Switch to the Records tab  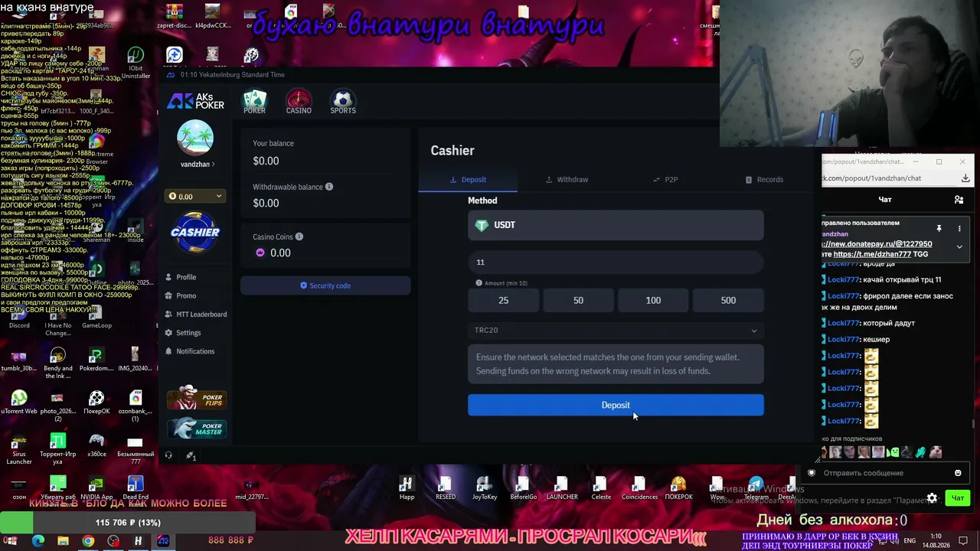click(x=764, y=180)
